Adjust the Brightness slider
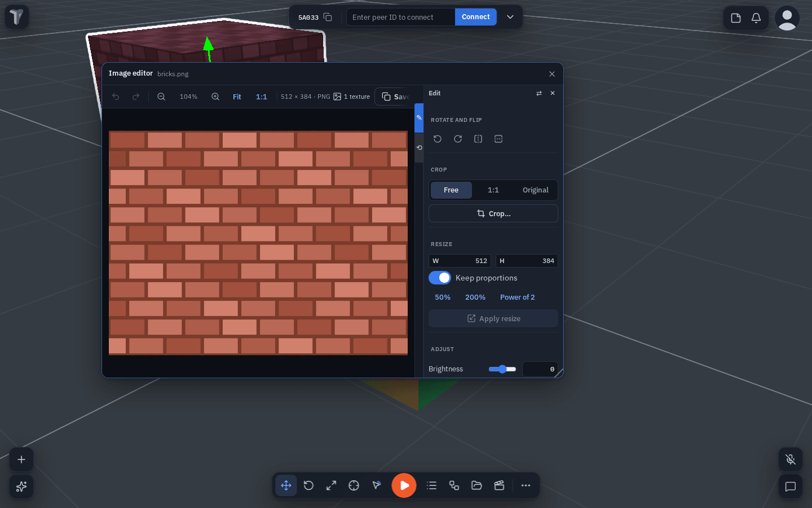This screenshot has width=812, height=508. pos(502,369)
